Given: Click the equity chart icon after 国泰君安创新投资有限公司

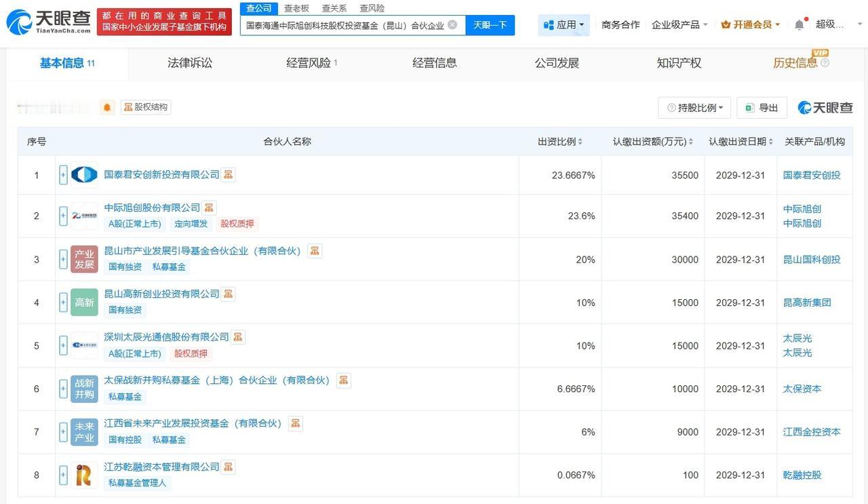Looking at the screenshot, I should [227, 174].
